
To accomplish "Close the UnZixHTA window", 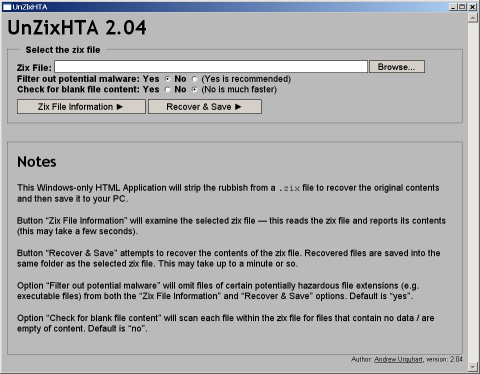I will pos(473,7).
